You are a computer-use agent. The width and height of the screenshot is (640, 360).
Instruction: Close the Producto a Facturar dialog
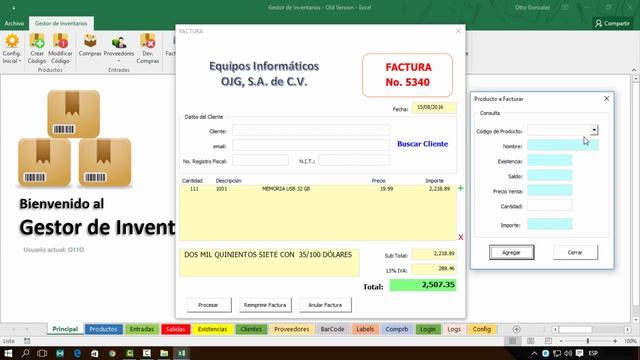tap(607, 99)
